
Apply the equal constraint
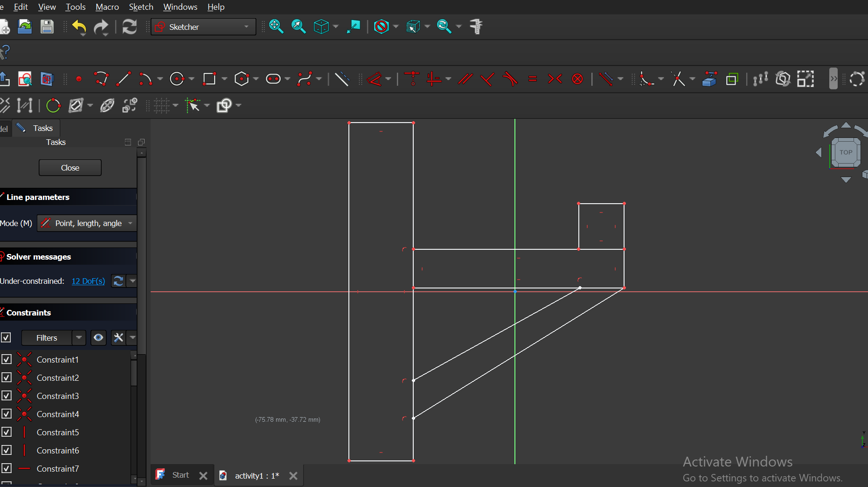533,79
